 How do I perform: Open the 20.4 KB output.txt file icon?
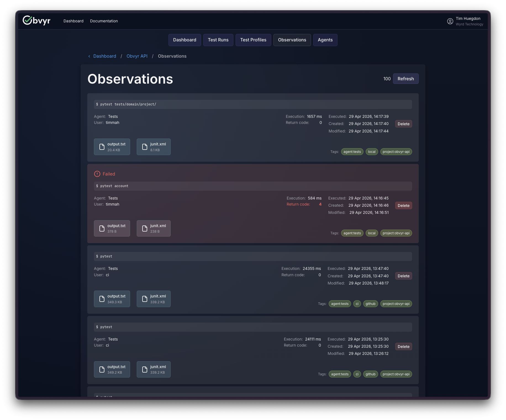pyautogui.click(x=102, y=147)
